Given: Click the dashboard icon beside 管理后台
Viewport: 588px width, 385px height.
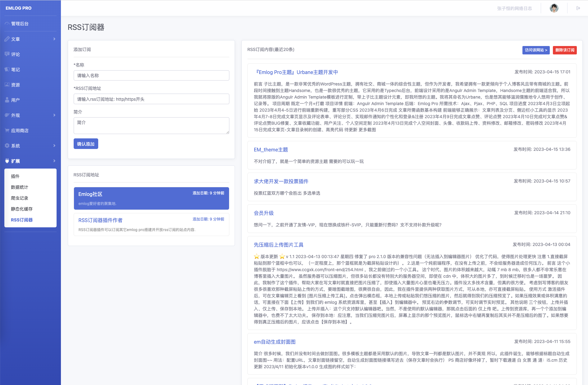Looking at the screenshot, I should coord(7,24).
